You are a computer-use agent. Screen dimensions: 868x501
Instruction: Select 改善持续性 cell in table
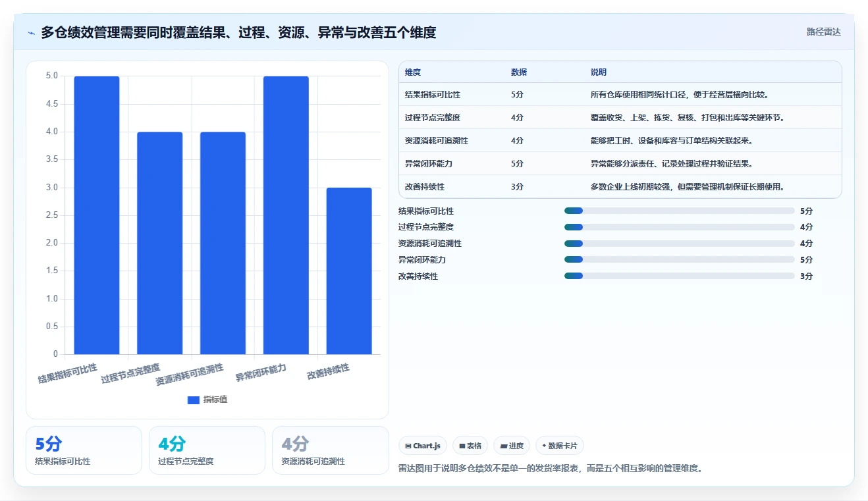click(424, 187)
